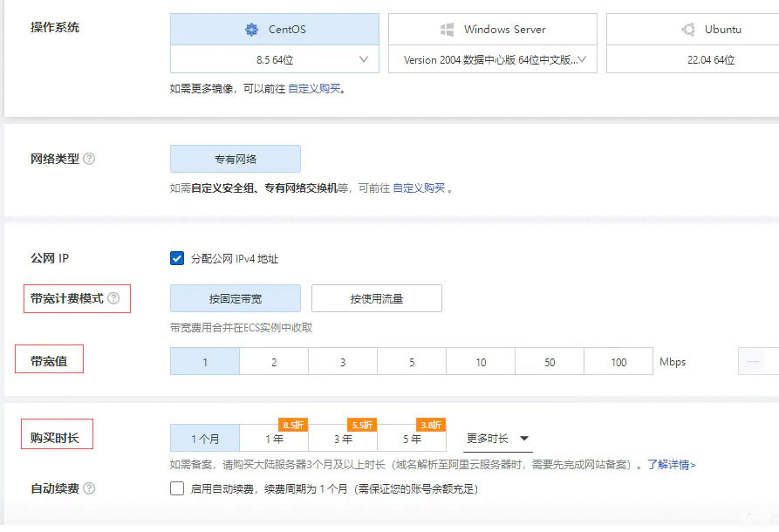Select bandwidth value 5 Mbps

(412, 362)
